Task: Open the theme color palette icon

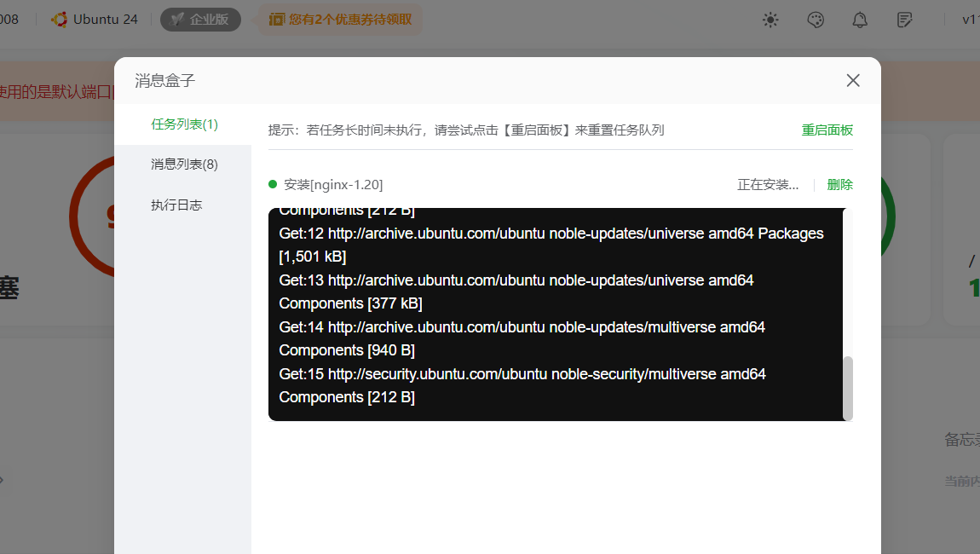Action: 816,20
